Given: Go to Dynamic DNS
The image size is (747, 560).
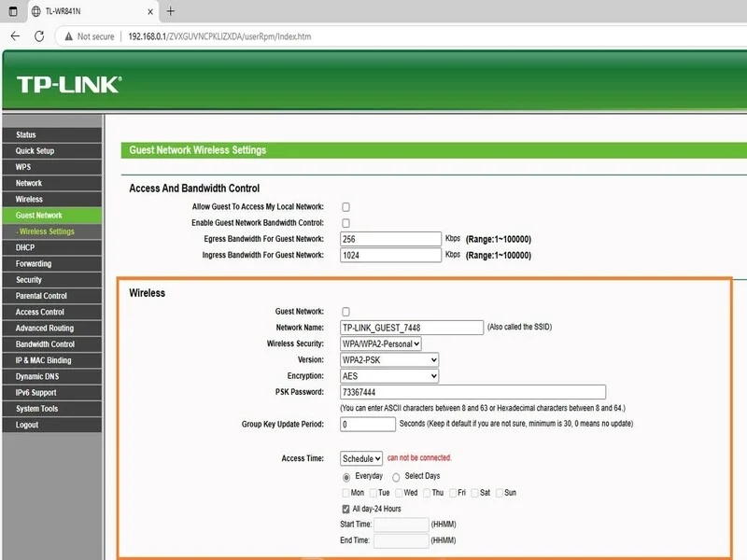Looking at the screenshot, I should point(52,377).
